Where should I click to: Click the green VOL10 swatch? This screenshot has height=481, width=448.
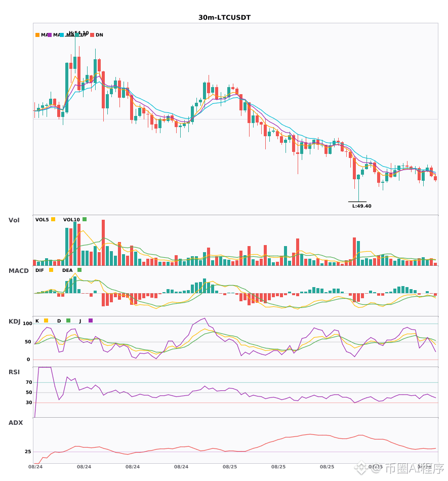point(85,219)
